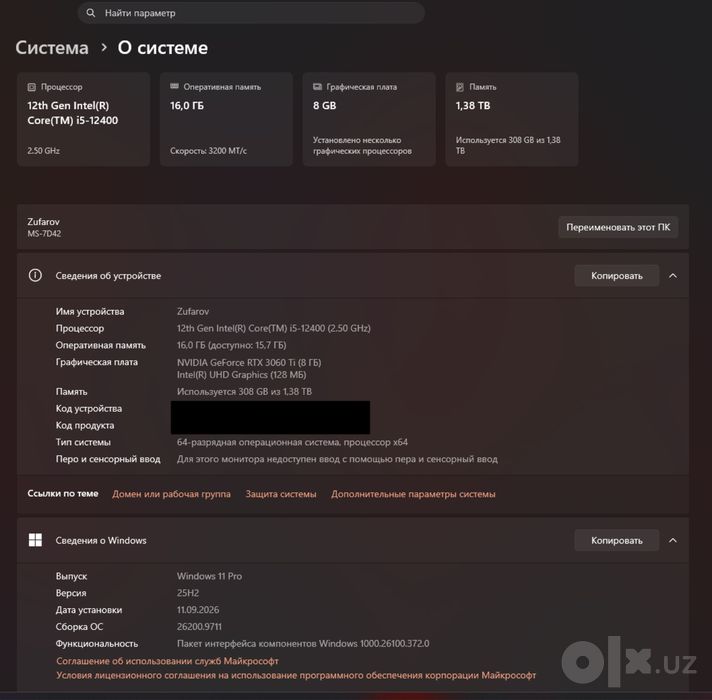This screenshot has width=712, height=700.
Task: Open 'Дополнительные параметры системы' link
Action: click(413, 494)
